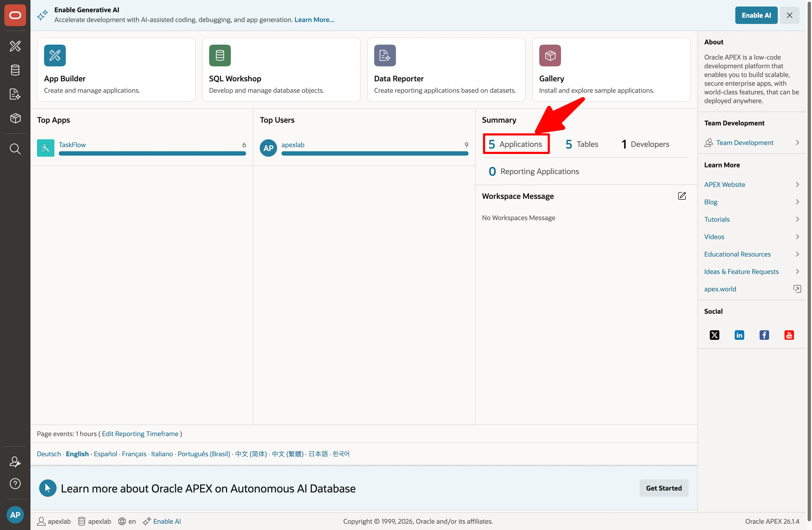Viewport: 812px width, 530px height.
Task: Open the Help icon in sidebar
Action: tap(15, 483)
